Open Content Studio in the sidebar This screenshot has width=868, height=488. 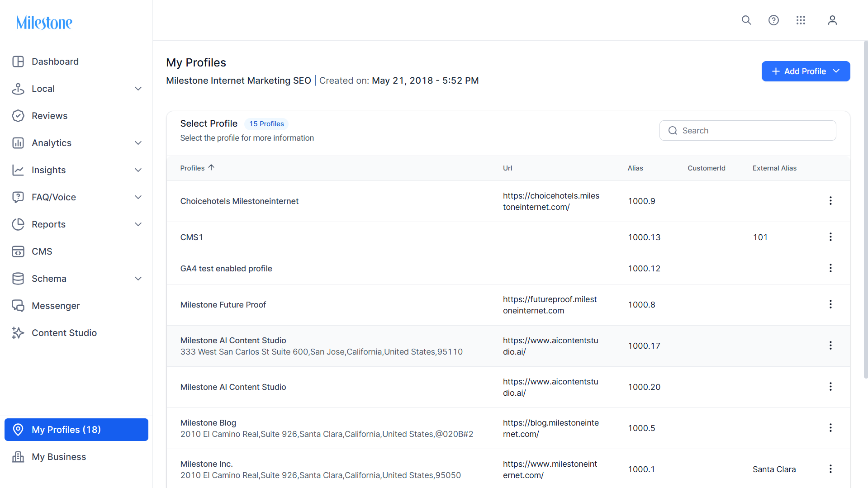point(64,333)
